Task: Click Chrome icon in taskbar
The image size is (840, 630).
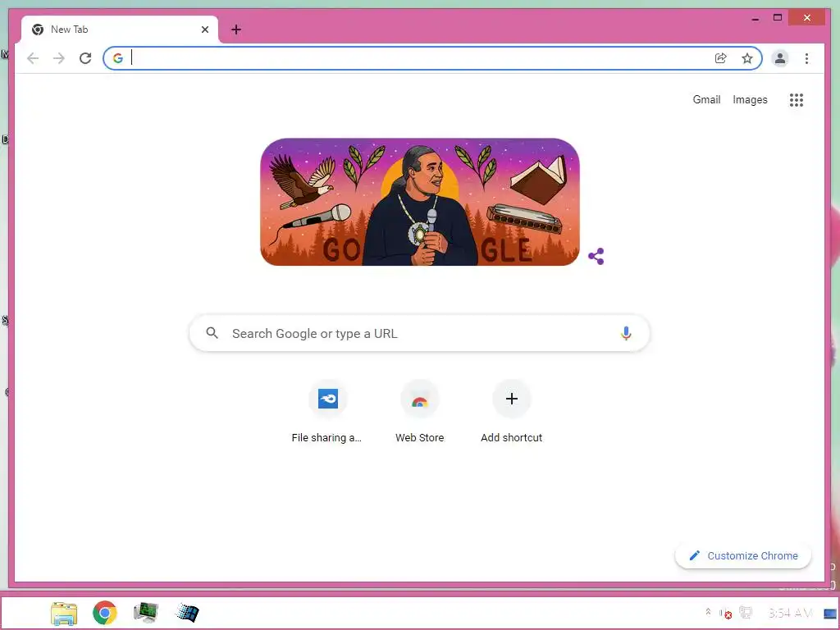Action: tap(105, 613)
